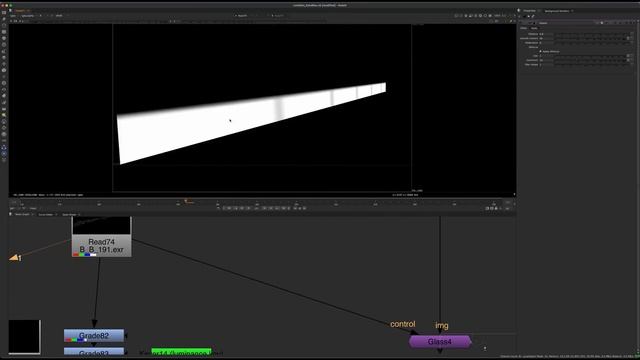Open the Node tab in Glass4 properties

(x=534, y=28)
